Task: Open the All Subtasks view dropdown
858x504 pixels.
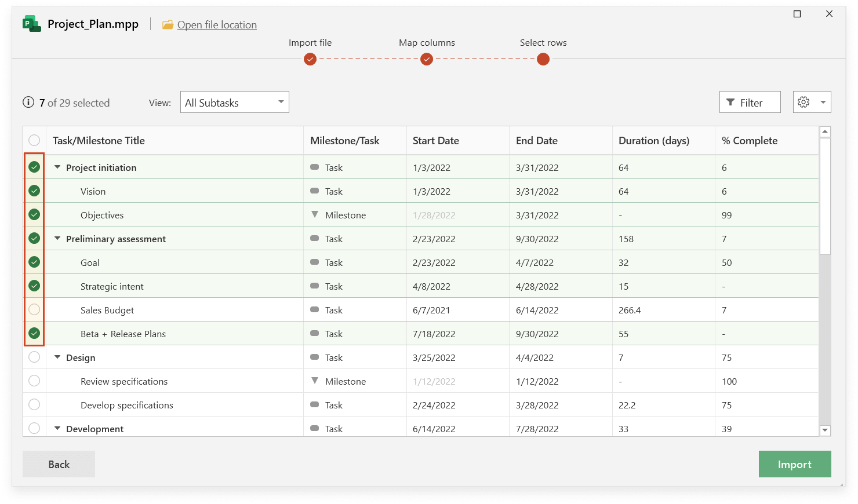Action: point(234,102)
